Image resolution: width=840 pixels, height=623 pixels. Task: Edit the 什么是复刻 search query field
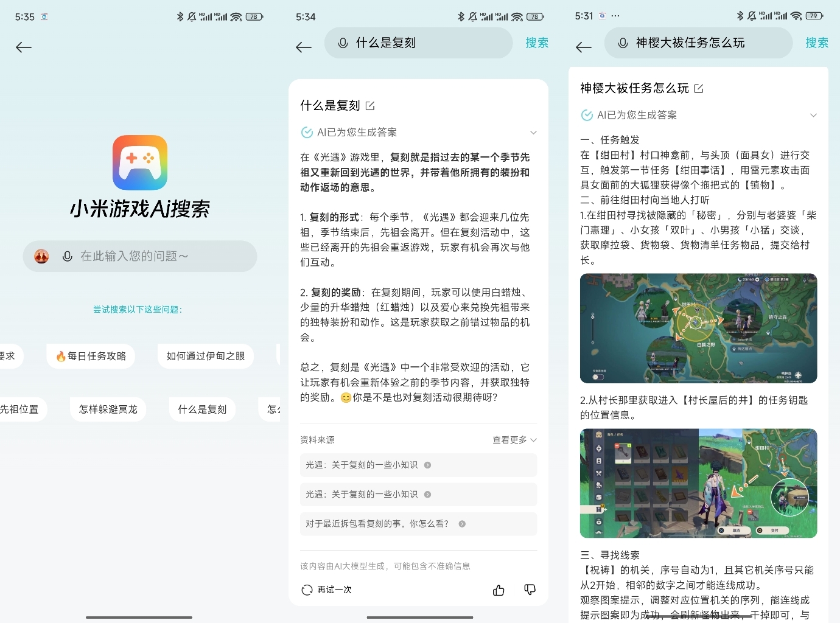tap(419, 43)
